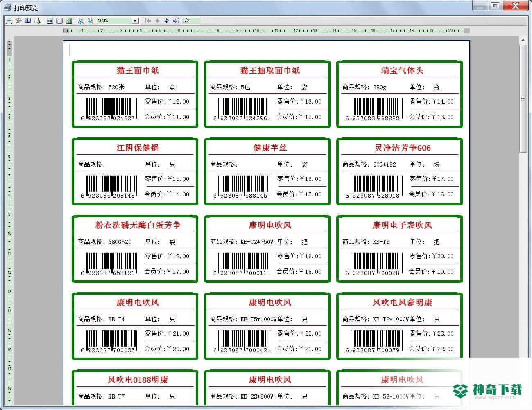Click specification KB-2S*800W
Image resolution: width=532 pixels, height=410 pixels.
257,396
